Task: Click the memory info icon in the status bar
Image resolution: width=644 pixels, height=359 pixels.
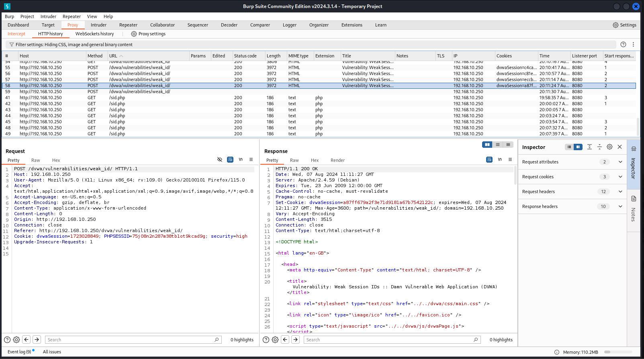Action: (x=557, y=352)
